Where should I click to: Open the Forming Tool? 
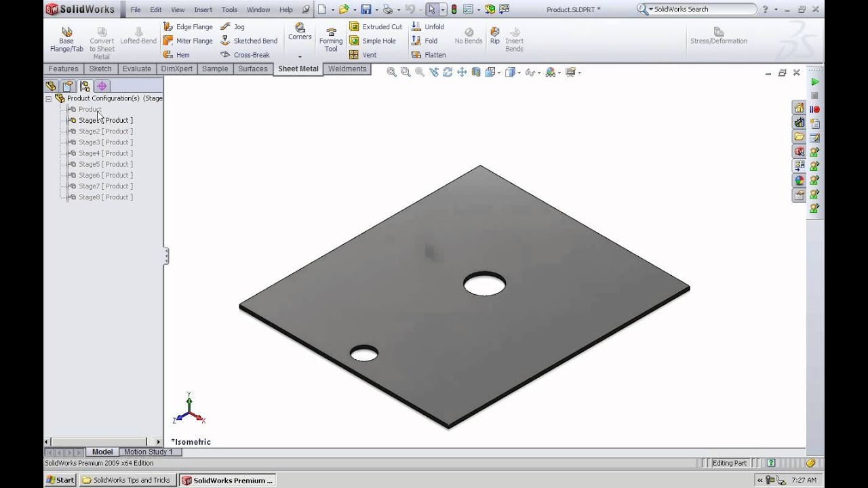(x=331, y=41)
